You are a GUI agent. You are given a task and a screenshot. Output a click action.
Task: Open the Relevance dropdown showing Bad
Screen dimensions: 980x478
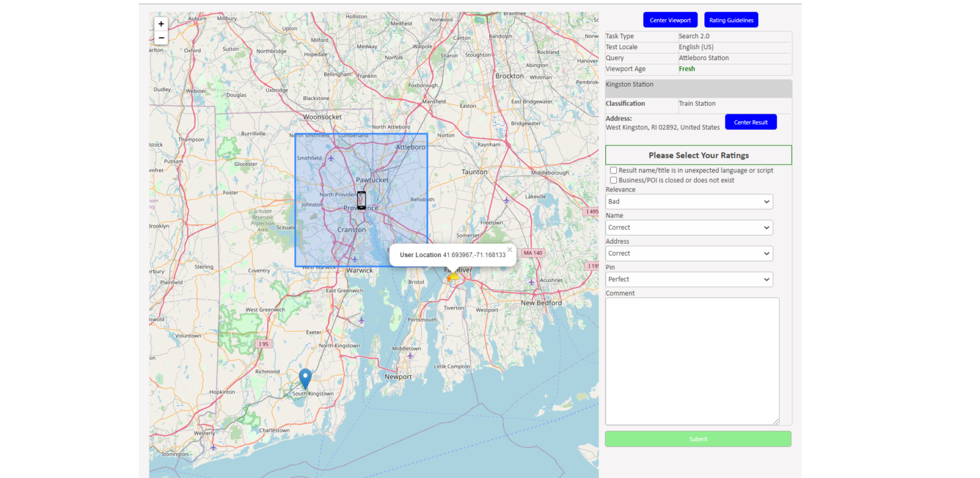689,201
